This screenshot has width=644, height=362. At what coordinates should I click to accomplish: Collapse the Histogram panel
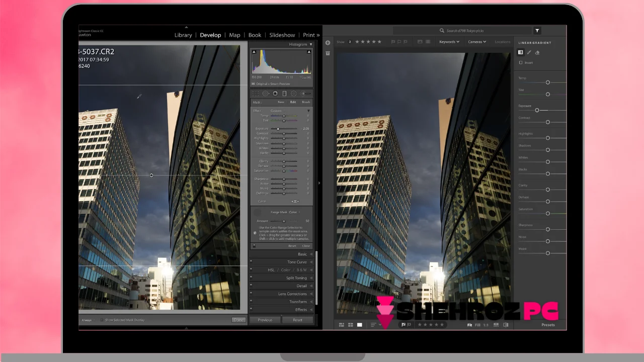pos(311,44)
